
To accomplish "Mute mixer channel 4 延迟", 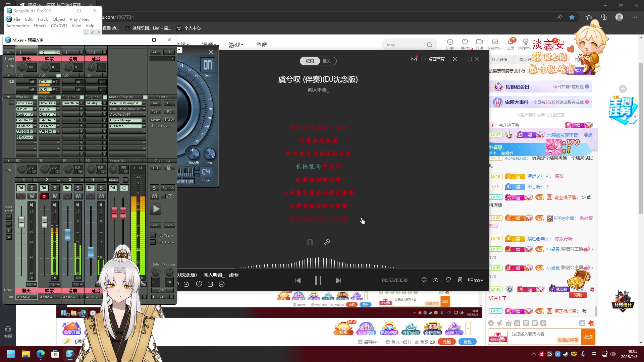I will pos(101,196).
